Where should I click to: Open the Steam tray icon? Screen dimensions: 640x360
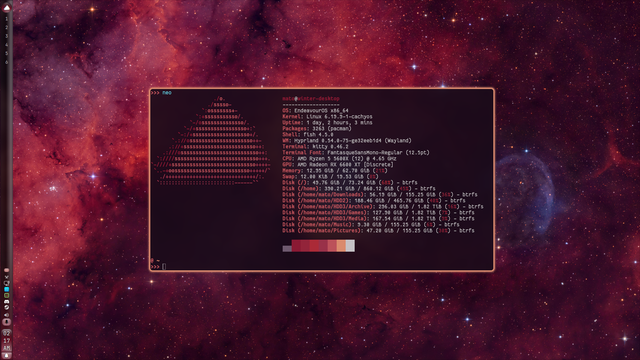click(x=7, y=307)
